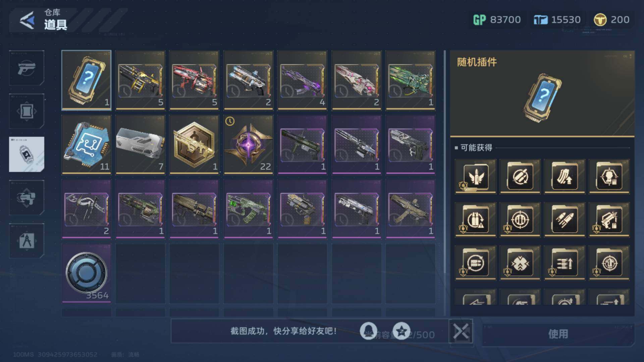
Task: Close the screenshot share notification
Action: coord(461,331)
